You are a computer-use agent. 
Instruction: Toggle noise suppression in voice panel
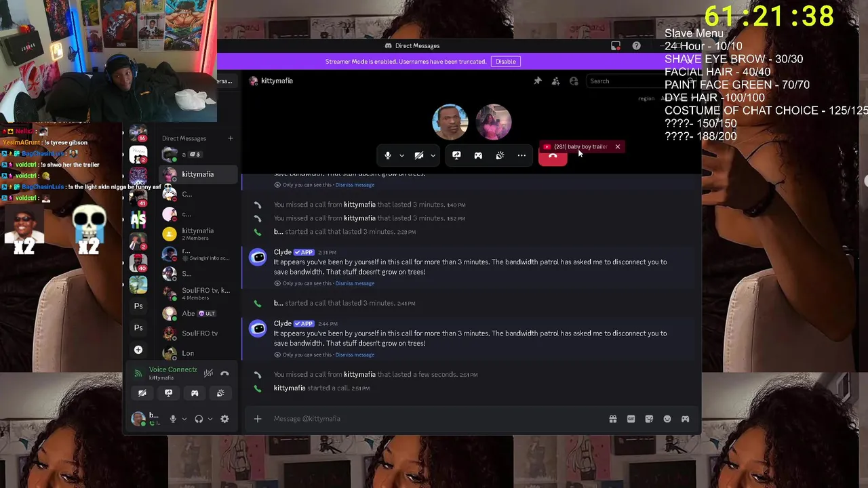click(208, 373)
